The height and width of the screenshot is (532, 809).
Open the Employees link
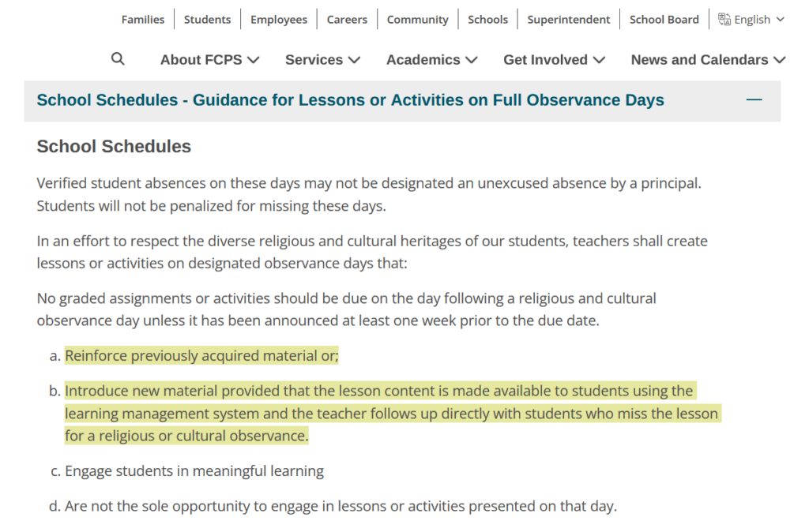278,19
